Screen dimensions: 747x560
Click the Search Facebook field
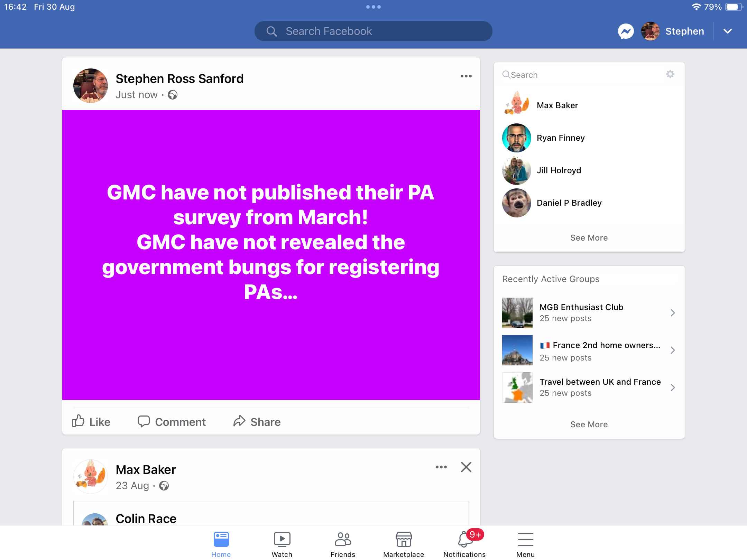click(x=373, y=31)
